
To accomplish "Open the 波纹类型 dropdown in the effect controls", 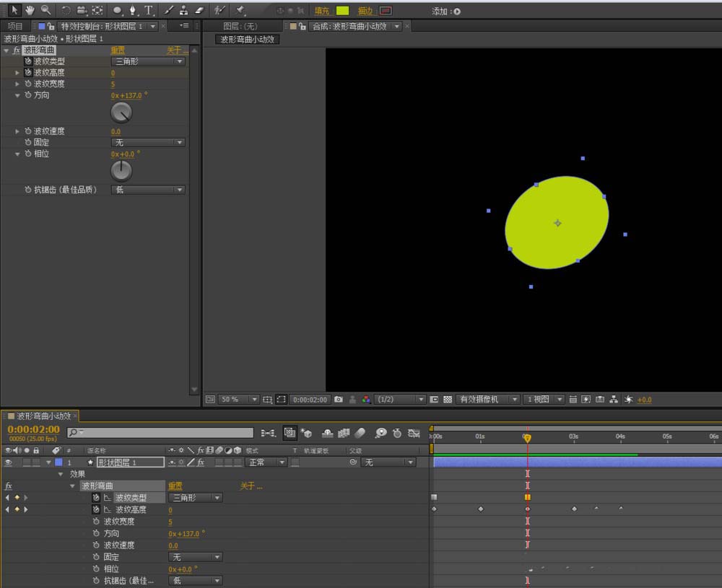I will click(x=149, y=61).
